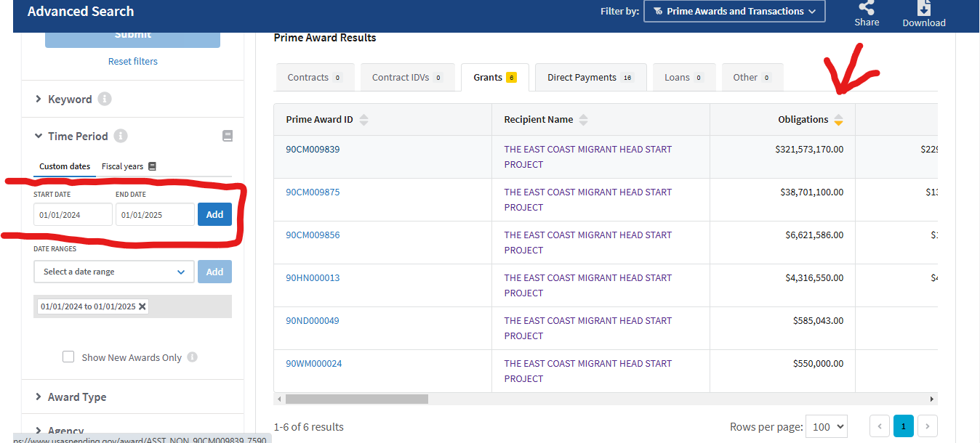Switch to the Contract IDVs tab
This screenshot has height=443, width=980.
pyautogui.click(x=408, y=77)
